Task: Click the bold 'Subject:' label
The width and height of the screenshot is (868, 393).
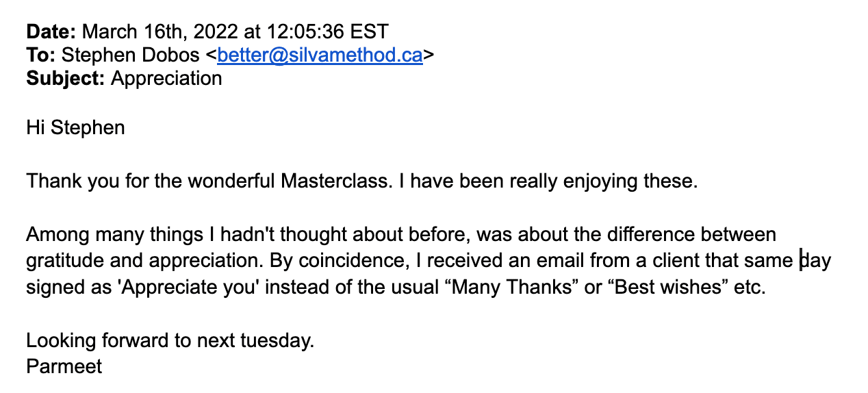Action: pyautogui.click(x=66, y=79)
